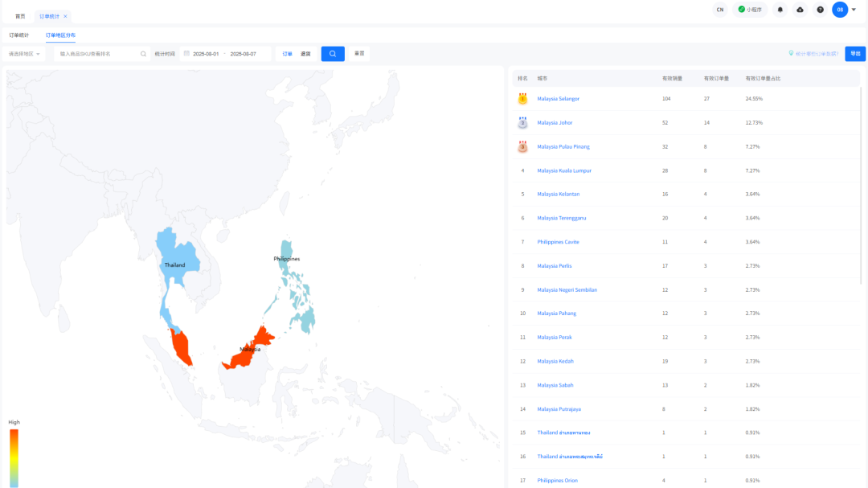
Task: Click the silver rank 2 medal
Action: click(522, 122)
